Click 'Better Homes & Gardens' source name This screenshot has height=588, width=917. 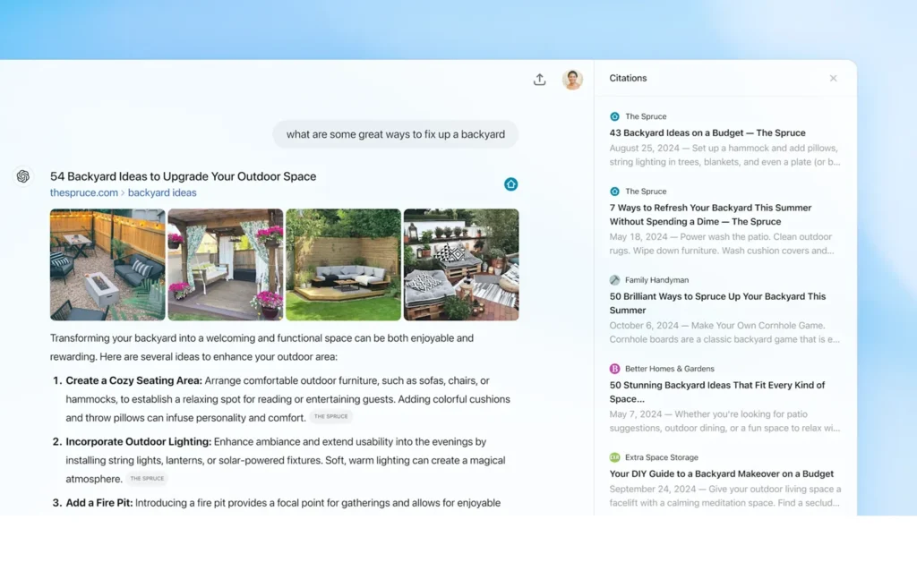point(669,369)
